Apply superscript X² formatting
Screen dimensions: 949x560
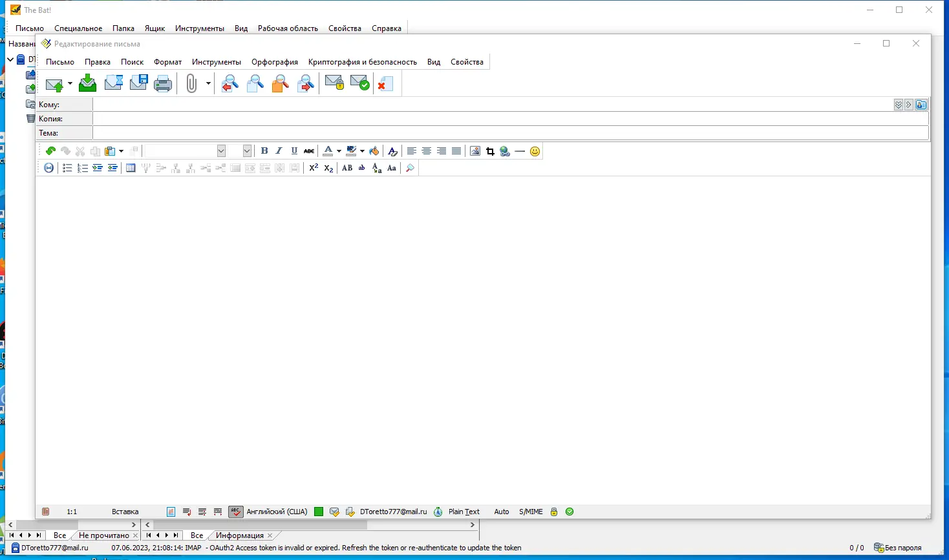click(x=314, y=168)
